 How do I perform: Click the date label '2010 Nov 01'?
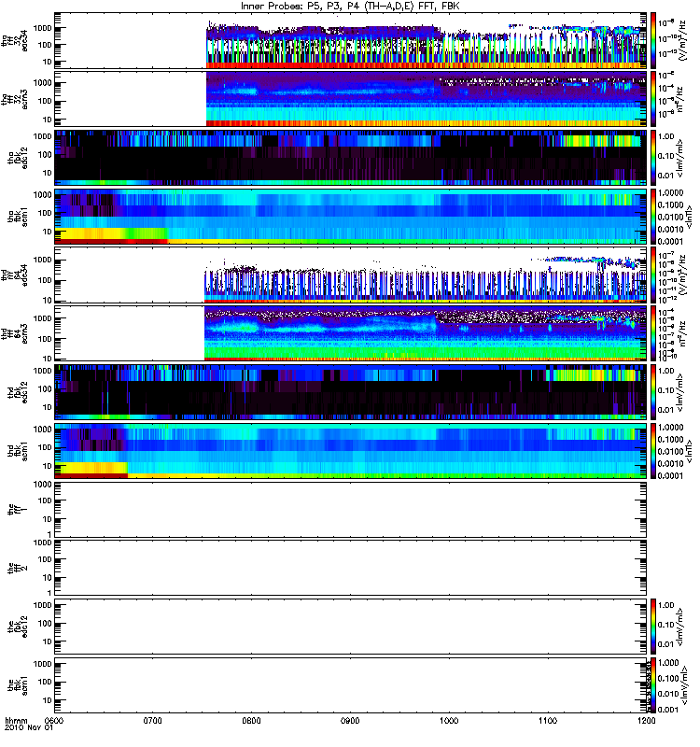[x=29, y=728]
